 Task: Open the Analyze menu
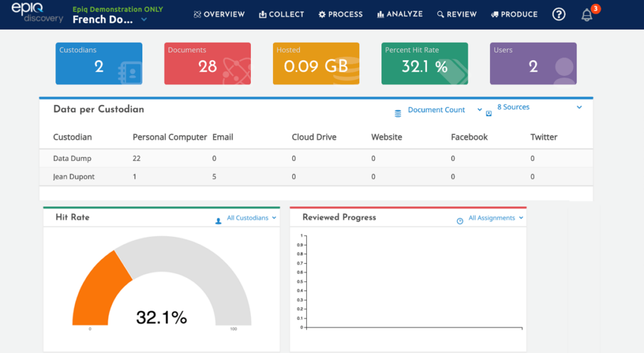click(x=399, y=14)
